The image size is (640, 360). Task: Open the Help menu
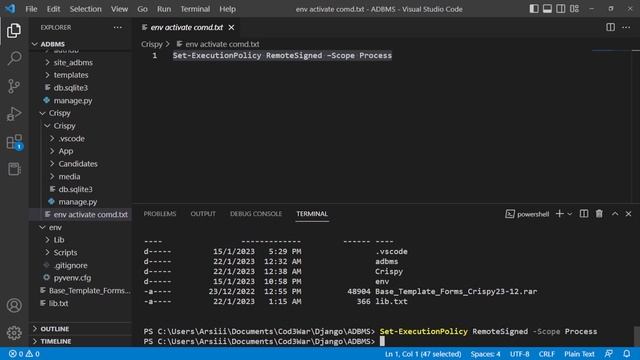coord(227,9)
